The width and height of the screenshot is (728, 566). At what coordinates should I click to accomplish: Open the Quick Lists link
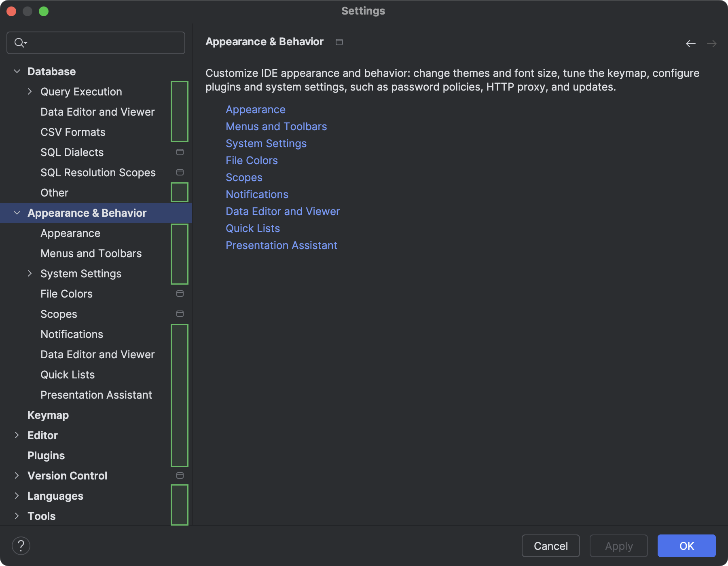(253, 228)
